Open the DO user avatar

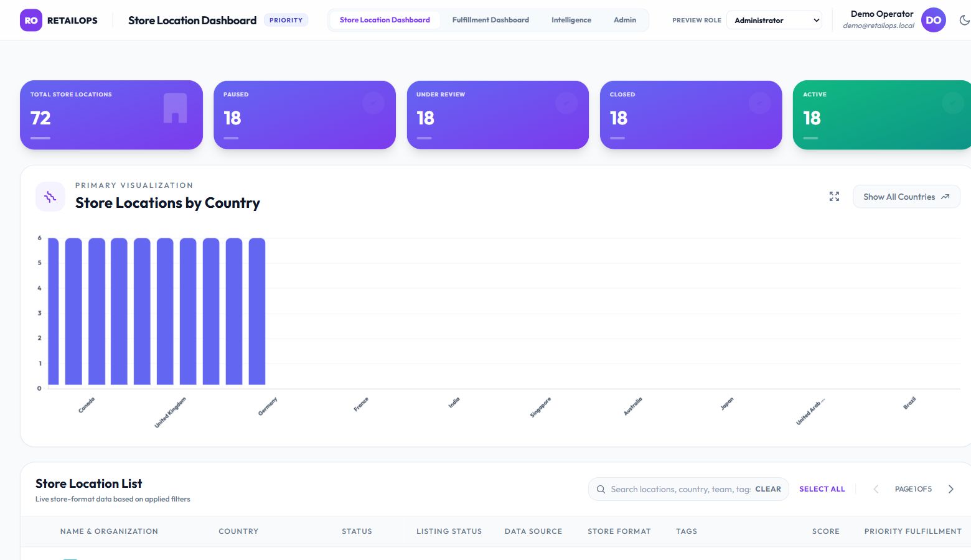(x=933, y=21)
